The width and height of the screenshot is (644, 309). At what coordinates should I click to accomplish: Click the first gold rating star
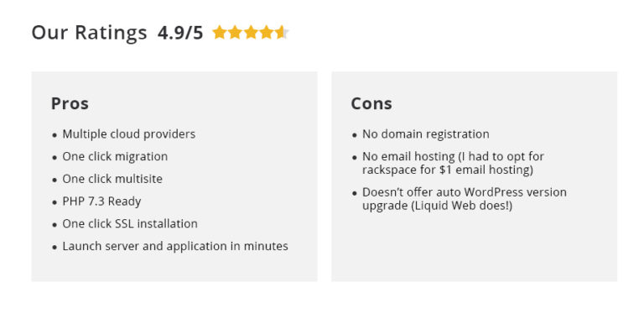tap(220, 32)
